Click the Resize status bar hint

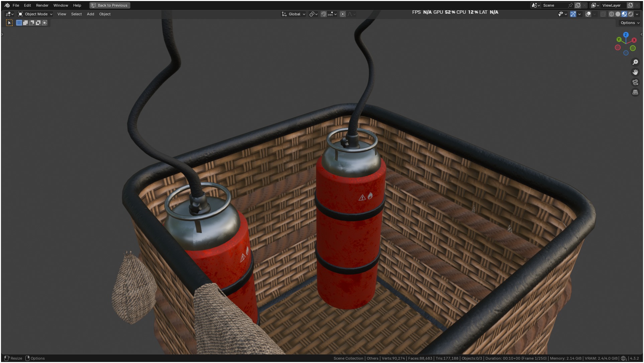tap(13, 358)
